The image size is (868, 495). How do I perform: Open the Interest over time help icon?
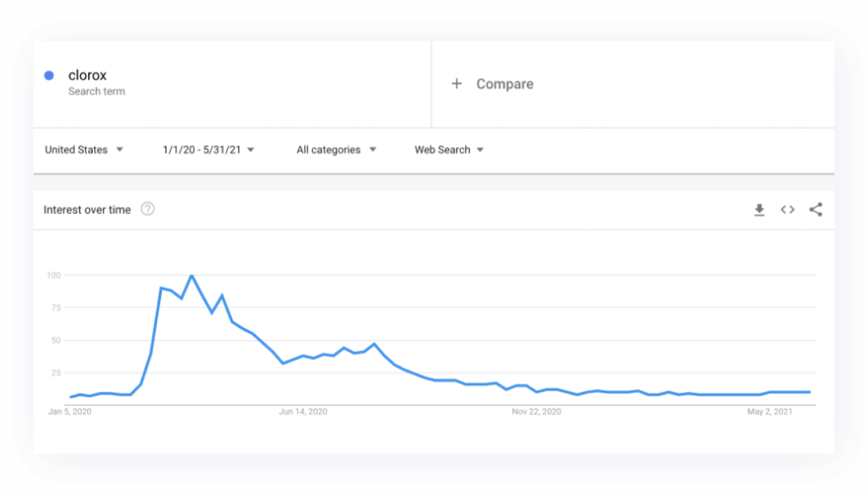coord(148,209)
